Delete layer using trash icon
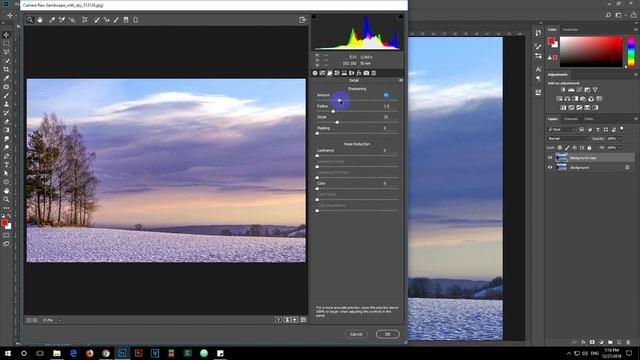This screenshot has width=640, height=360. (x=628, y=342)
